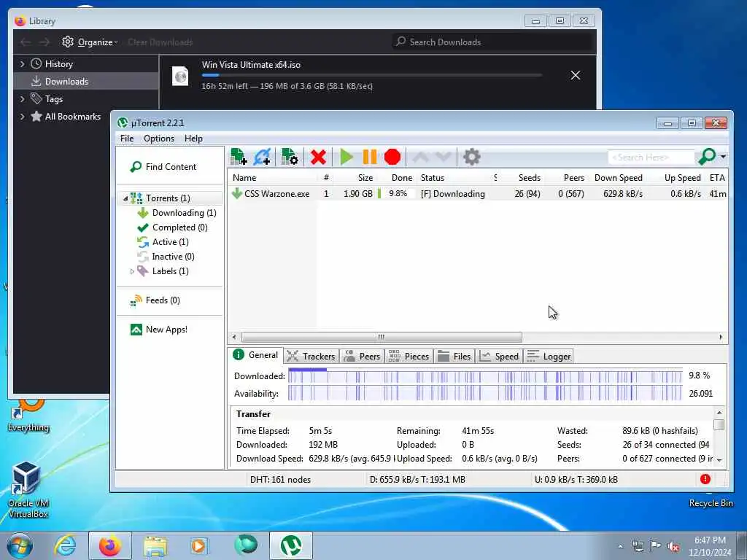This screenshot has width=747, height=560.
Task: Remove torrent with red X icon
Action: pyautogui.click(x=318, y=157)
